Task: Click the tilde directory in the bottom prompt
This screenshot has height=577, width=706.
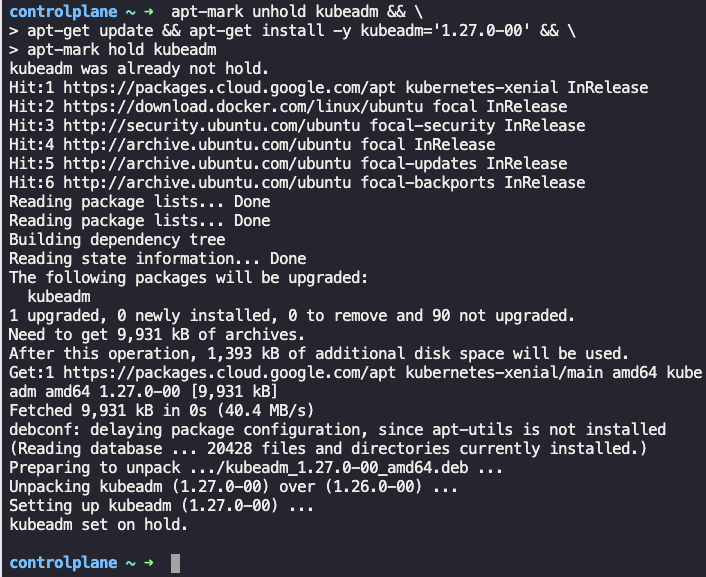Action: pyautogui.click(x=127, y=563)
